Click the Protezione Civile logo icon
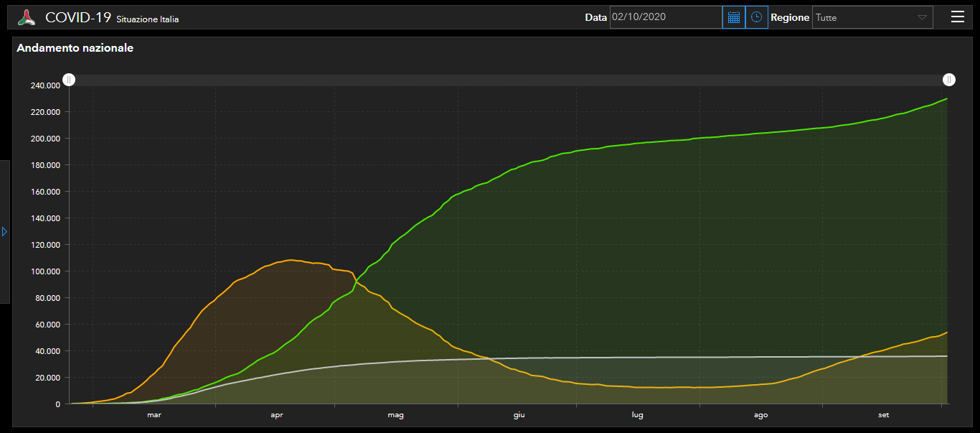The image size is (980, 433). coord(27,18)
